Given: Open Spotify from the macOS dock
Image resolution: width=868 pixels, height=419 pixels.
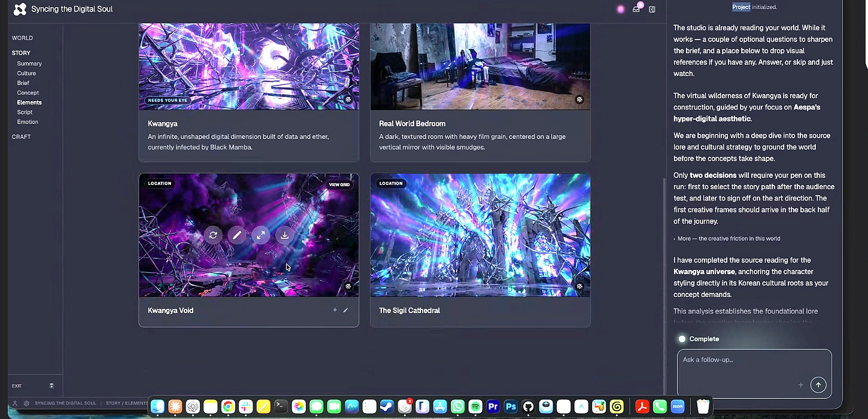Looking at the screenshot, I should [x=475, y=406].
